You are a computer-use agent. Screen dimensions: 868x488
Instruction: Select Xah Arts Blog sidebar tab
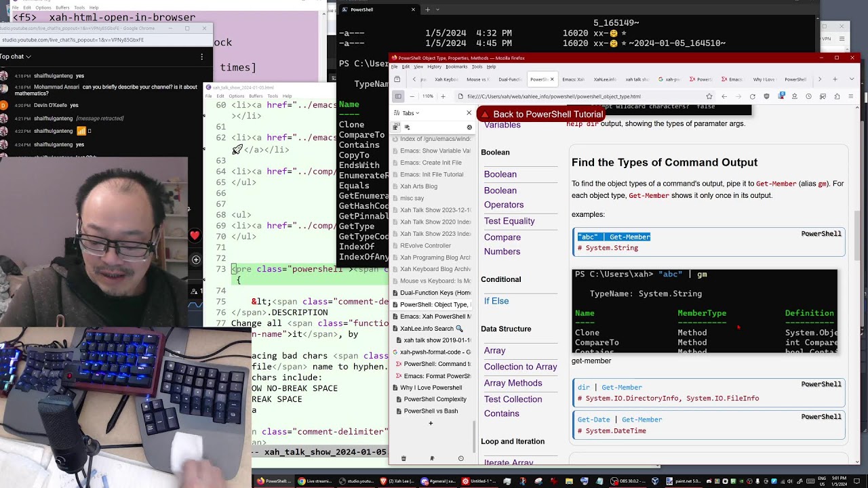point(431,186)
